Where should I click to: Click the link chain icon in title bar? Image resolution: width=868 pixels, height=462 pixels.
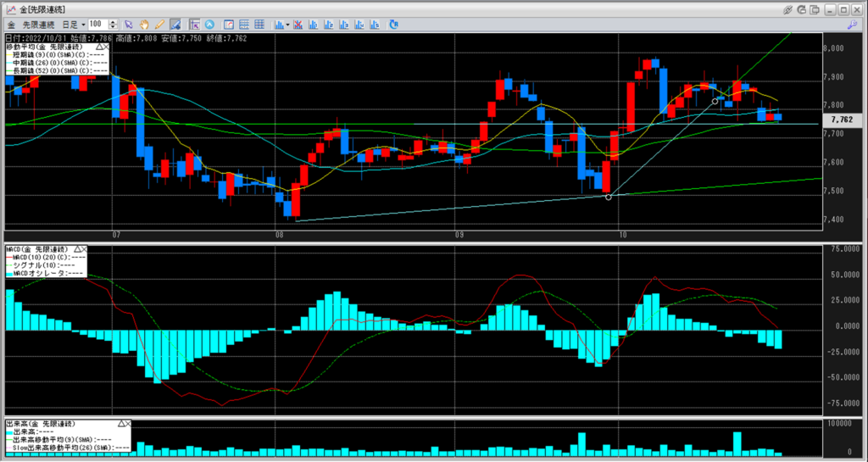tap(788, 9)
